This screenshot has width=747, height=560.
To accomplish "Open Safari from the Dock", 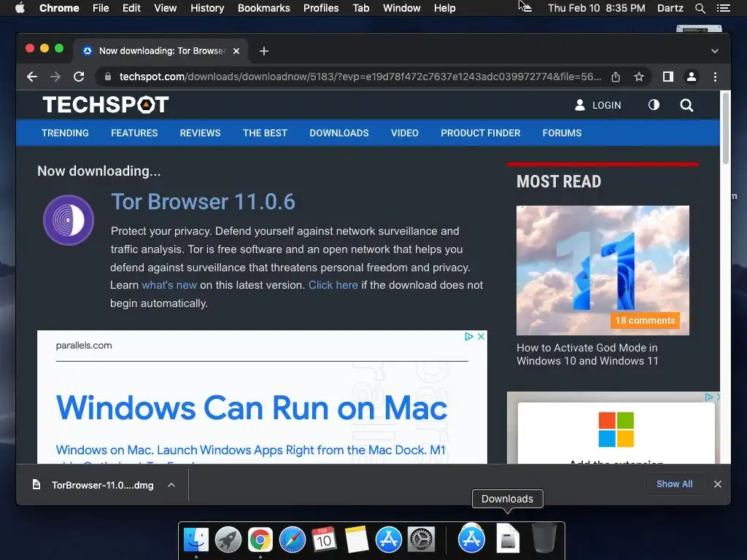I will coord(292,540).
